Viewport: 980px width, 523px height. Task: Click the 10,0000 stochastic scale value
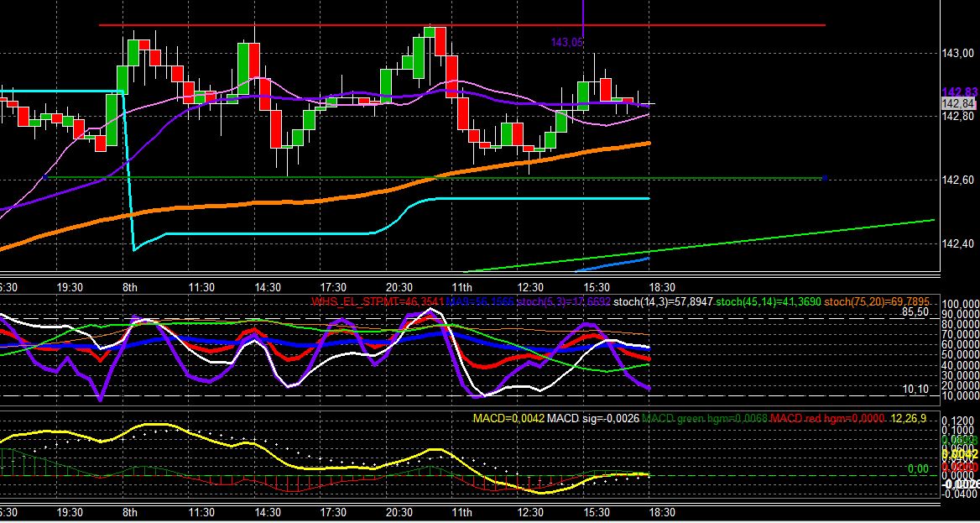[x=961, y=396]
